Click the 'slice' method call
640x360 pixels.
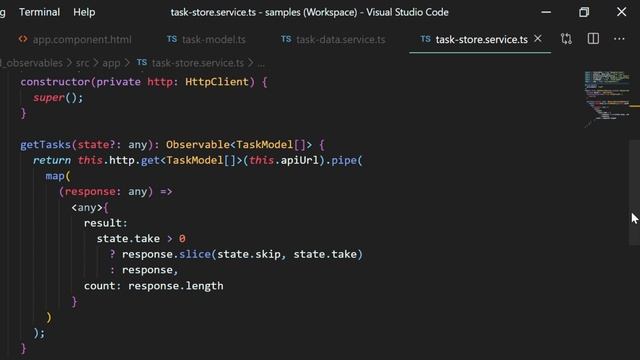[194, 254]
